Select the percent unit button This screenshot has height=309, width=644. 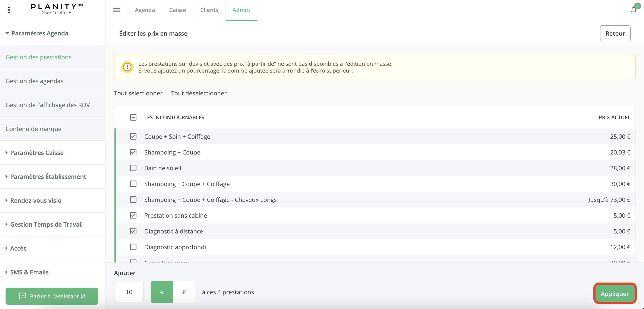(162, 292)
